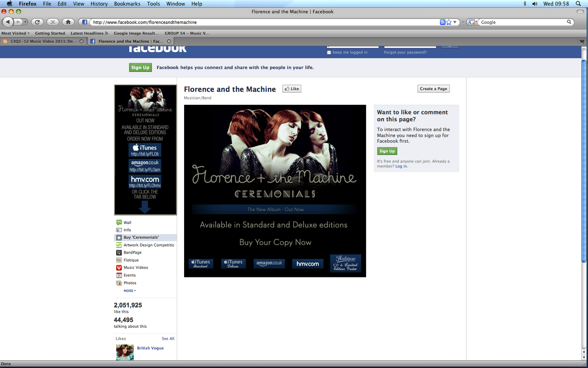Viewport: 588px width, 368px height.
Task: Expand the MORE sidebar list
Action: [130, 291]
